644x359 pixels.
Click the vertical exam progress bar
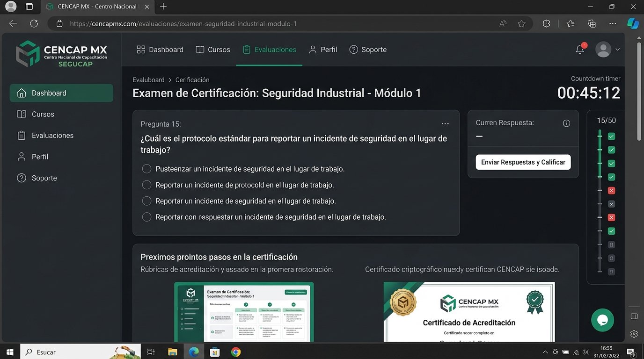click(x=600, y=201)
